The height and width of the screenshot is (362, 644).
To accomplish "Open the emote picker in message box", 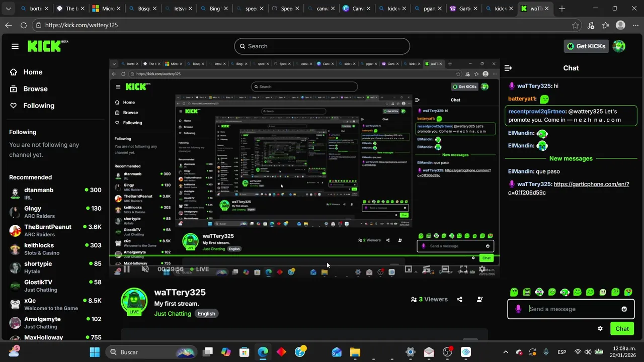I will 624,309.
